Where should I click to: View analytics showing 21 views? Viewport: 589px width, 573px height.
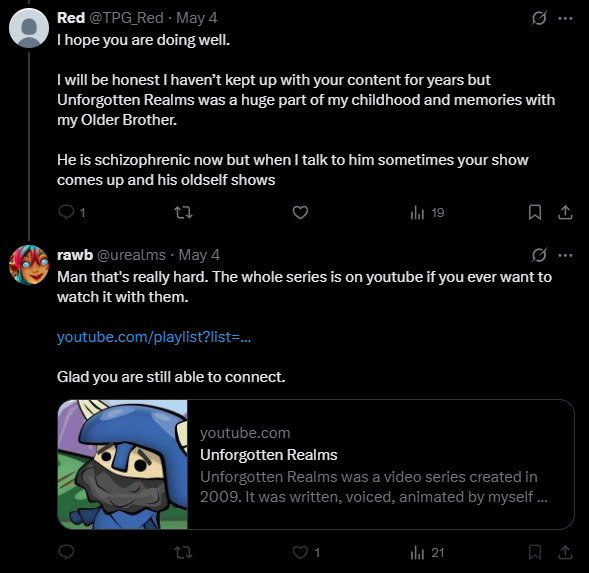pos(427,552)
